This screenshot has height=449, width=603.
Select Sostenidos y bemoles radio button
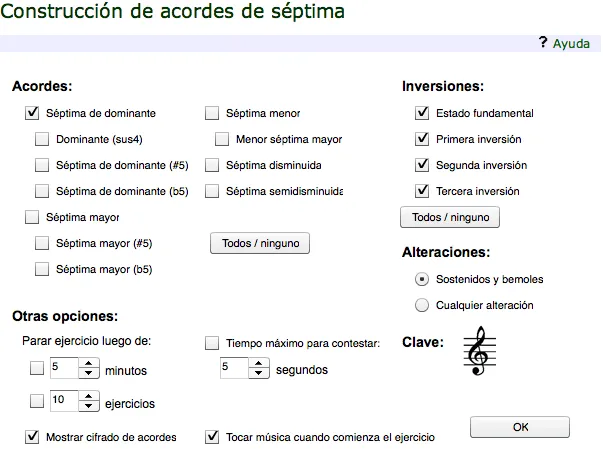pyautogui.click(x=422, y=279)
